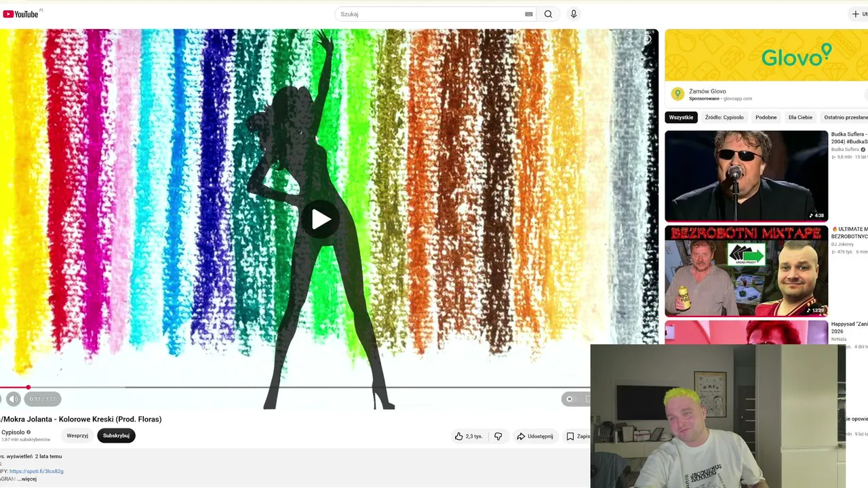Subscribe with the Subskrybuj button
Viewport: 868px width, 488px height.
click(x=116, y=436)
